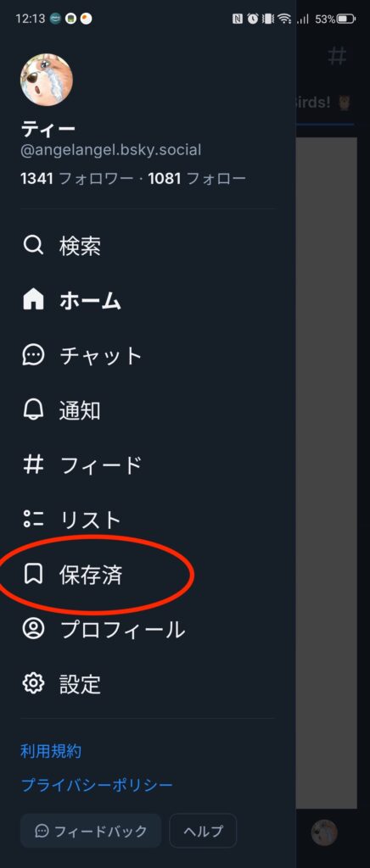Open the 利用規約 link
The image size is (370, 868).
click(51, 751)
